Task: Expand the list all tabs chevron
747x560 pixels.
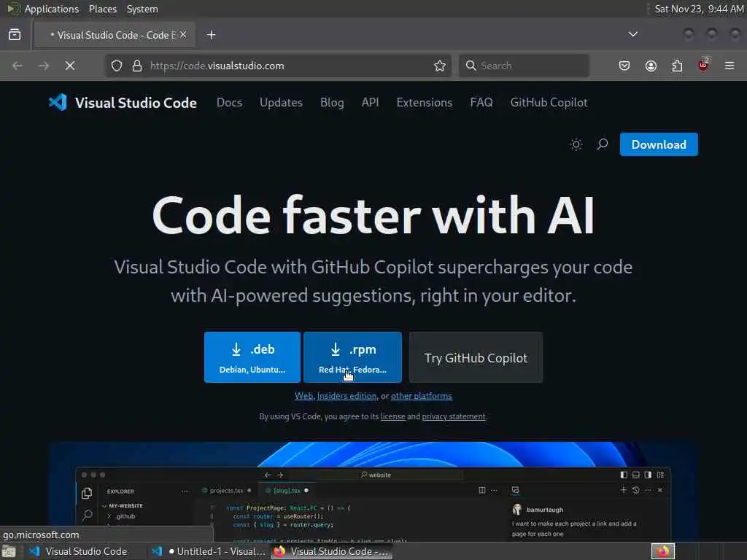Action: (632, 34)
